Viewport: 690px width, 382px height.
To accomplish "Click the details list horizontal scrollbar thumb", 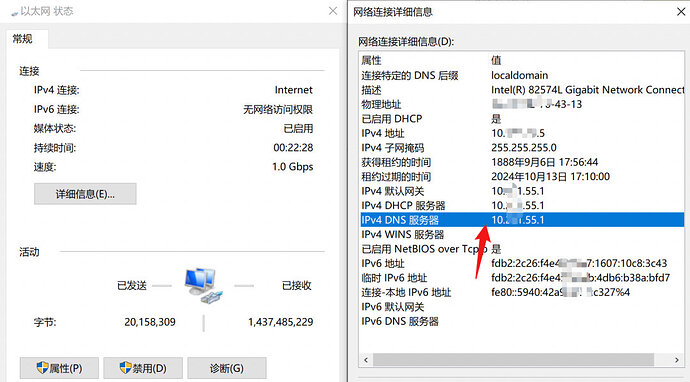I will point(514,360).
